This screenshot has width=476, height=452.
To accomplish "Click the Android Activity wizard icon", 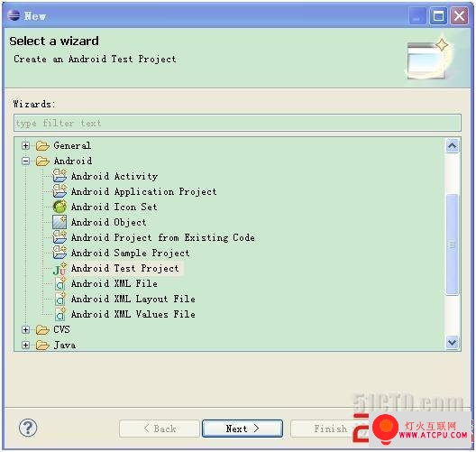I will [x=59, y=176].
